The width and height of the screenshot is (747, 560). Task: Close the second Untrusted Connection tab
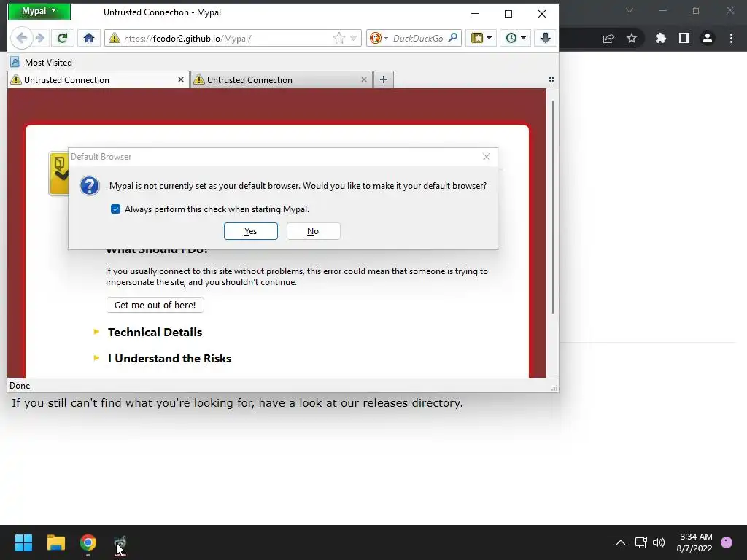tap(364, 79)
